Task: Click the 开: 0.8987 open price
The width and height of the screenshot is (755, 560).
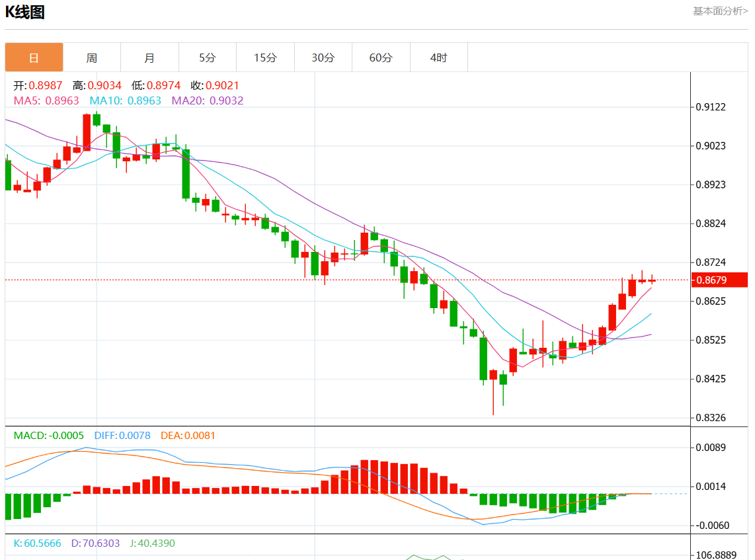Action: pyautogui.click(x=38, y=85)
